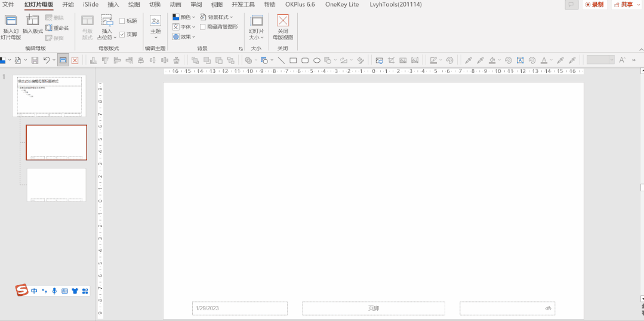Open the 文件 File menu

tap(8, 5)
